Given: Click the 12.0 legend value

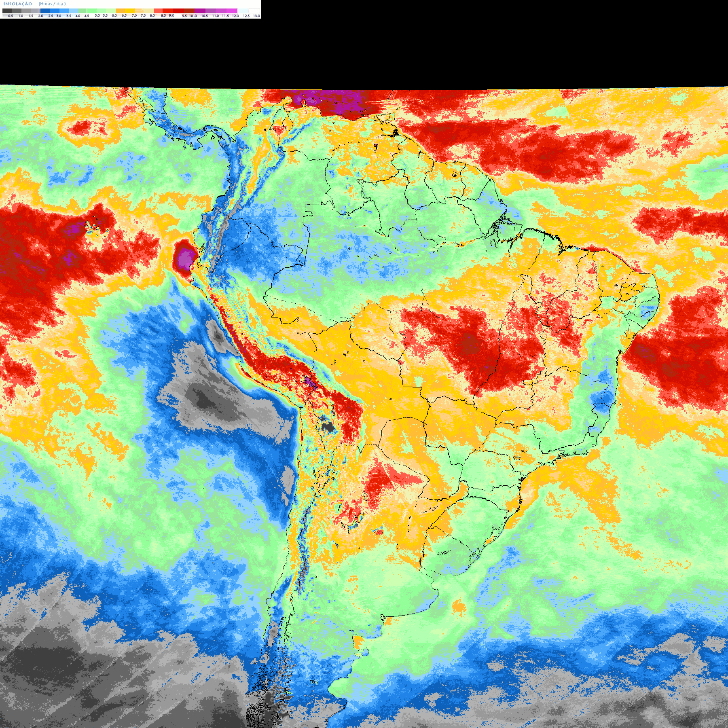Looking at the screenshot, I should coord(235,16).
